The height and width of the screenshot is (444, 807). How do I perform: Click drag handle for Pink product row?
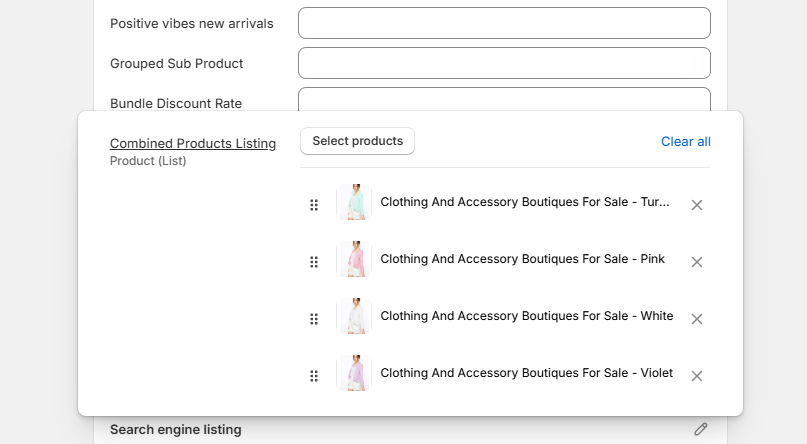tap(314, 262)
